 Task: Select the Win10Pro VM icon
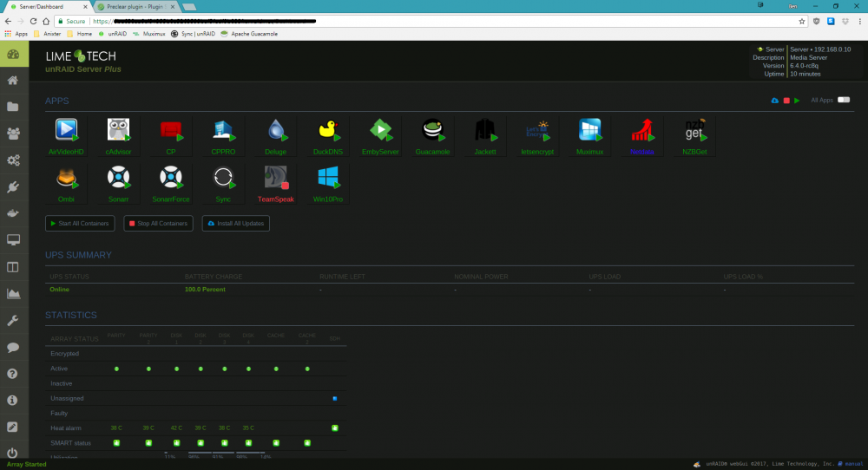pos(328,178)
